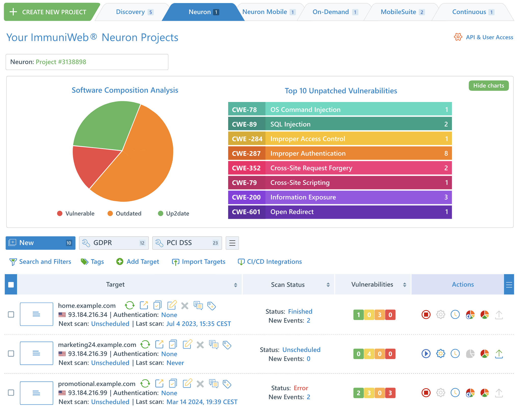532x413 pixels.
Task: Click the green upload arrow for marketing24.example.com
Action: (499, 353)
